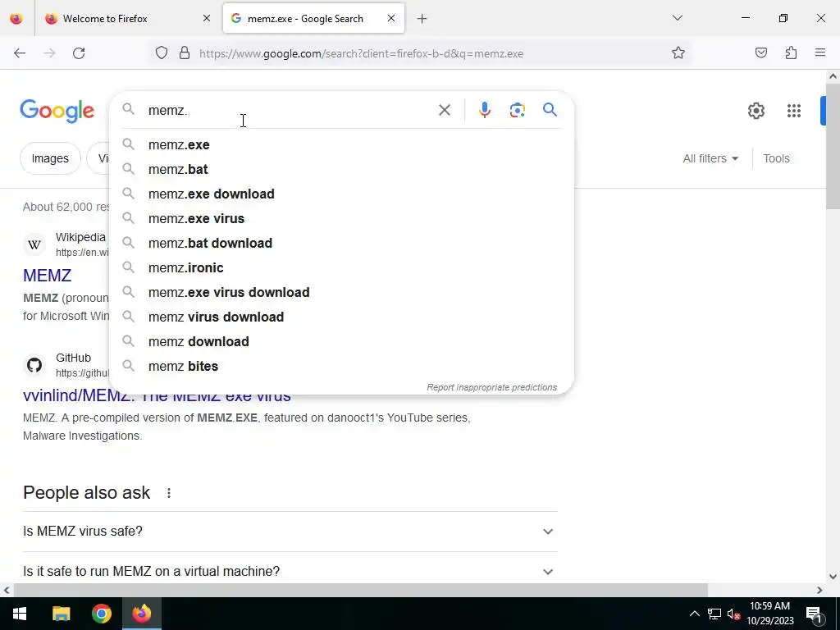Open Google Lens image search

click(x=517, y=110)
